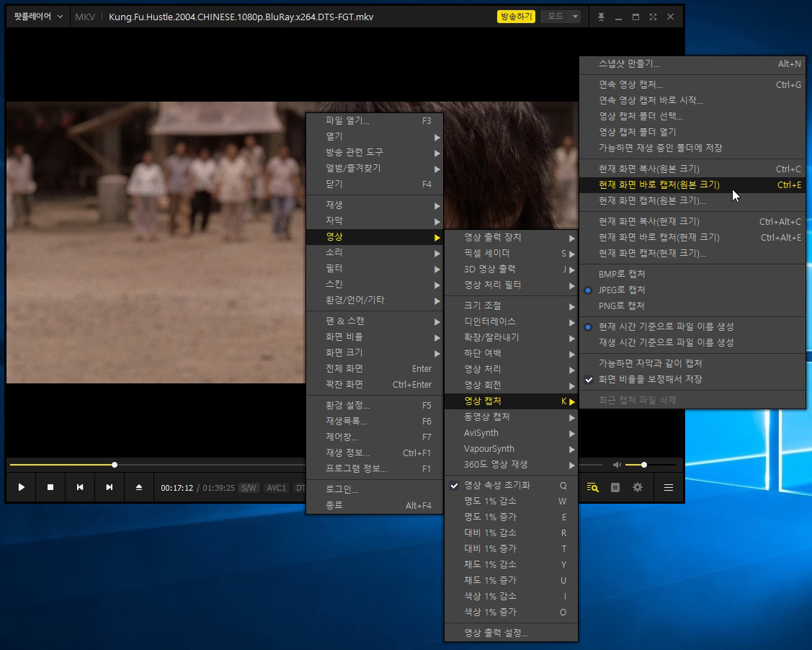
Task: Choose 현재 화면 바로 캡처(원본 크기)
Action: [692, 185]
